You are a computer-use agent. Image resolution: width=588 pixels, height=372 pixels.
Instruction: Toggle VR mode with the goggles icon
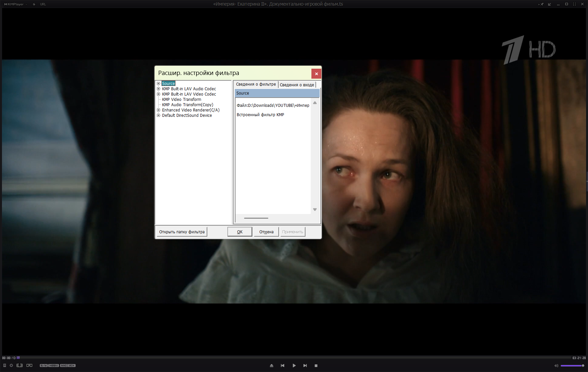click(30, 365)
